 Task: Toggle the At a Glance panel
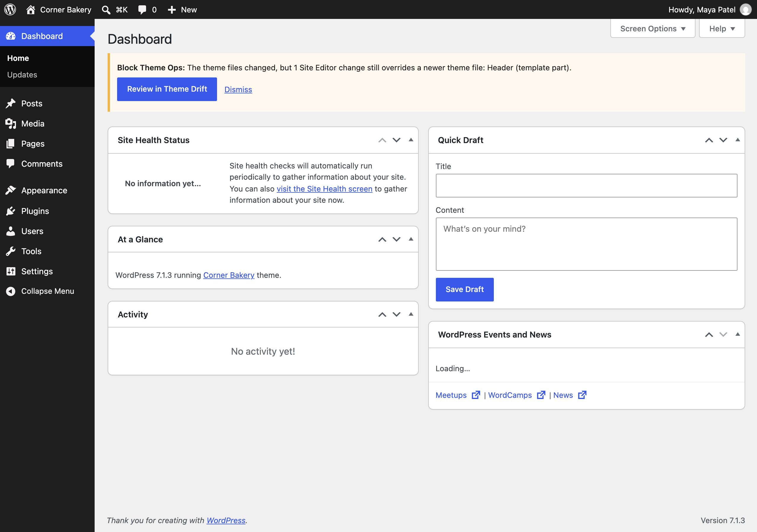(x=411, y=239)
